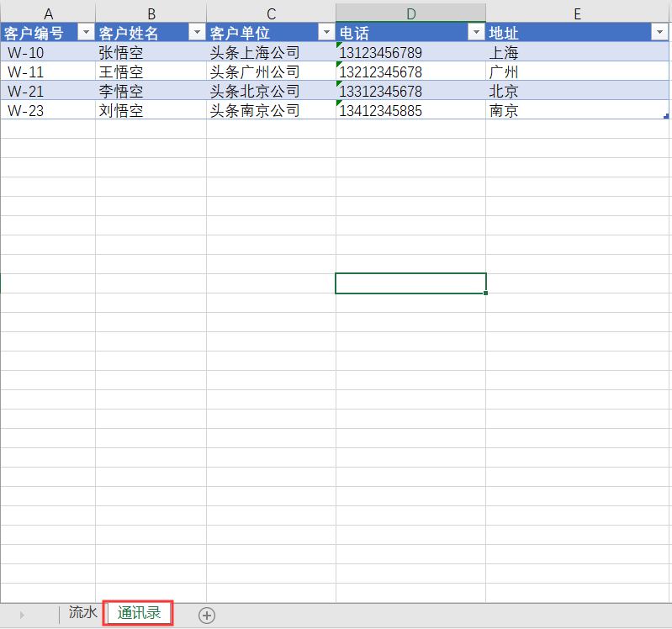672x629 pixels.
Task: Click cell containing W-21
Action: click(x=48, y=91)
